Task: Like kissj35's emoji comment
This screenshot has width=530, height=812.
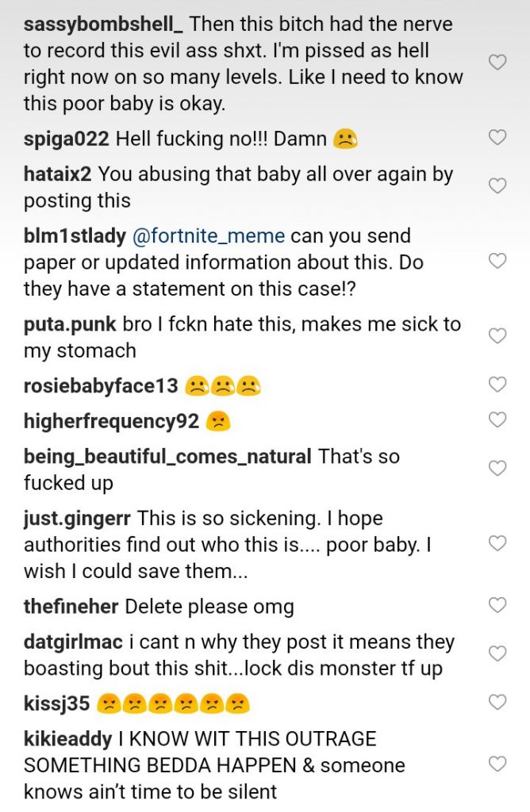Action: [497, 703]
